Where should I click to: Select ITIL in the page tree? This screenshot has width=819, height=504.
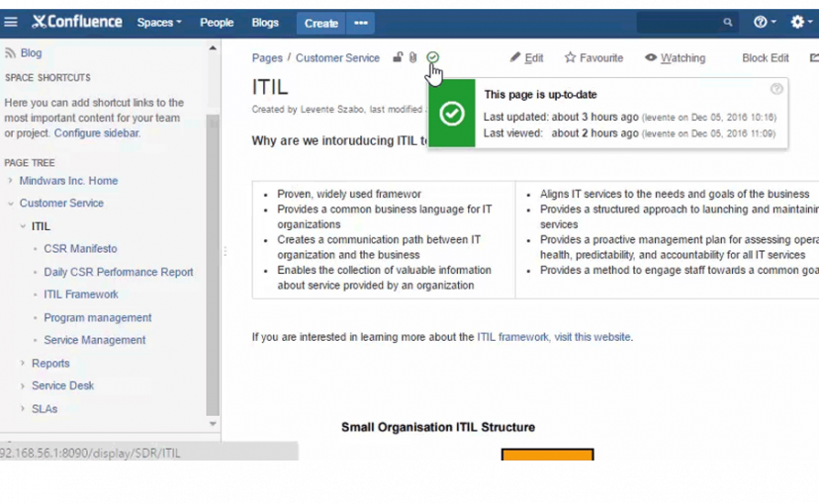(x=41, y=226)
